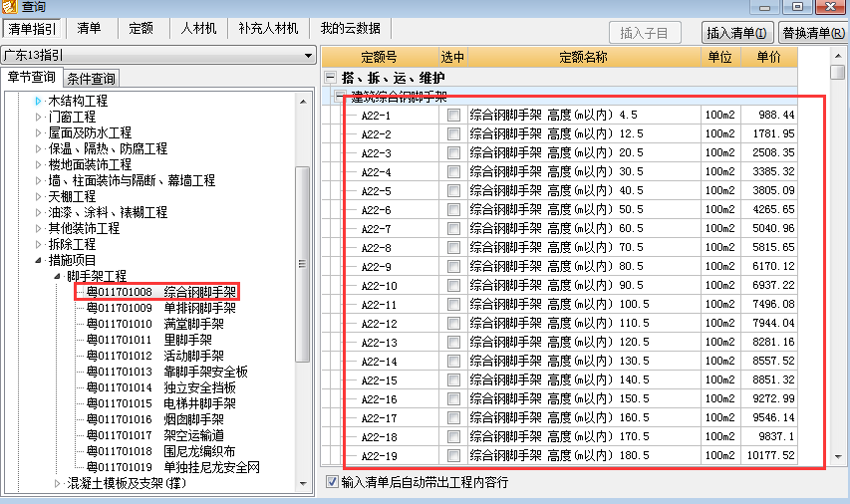Click the 查询 window app icon
This screenshot has height=504, width=850.
[x=9, y=7]
